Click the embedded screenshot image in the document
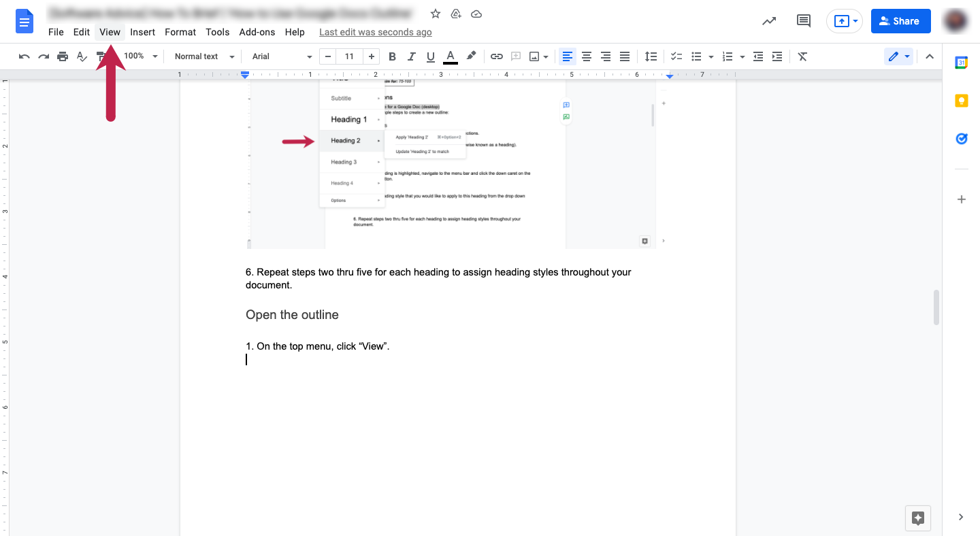Screen dimensions: 980x536 tap(456, 163)
